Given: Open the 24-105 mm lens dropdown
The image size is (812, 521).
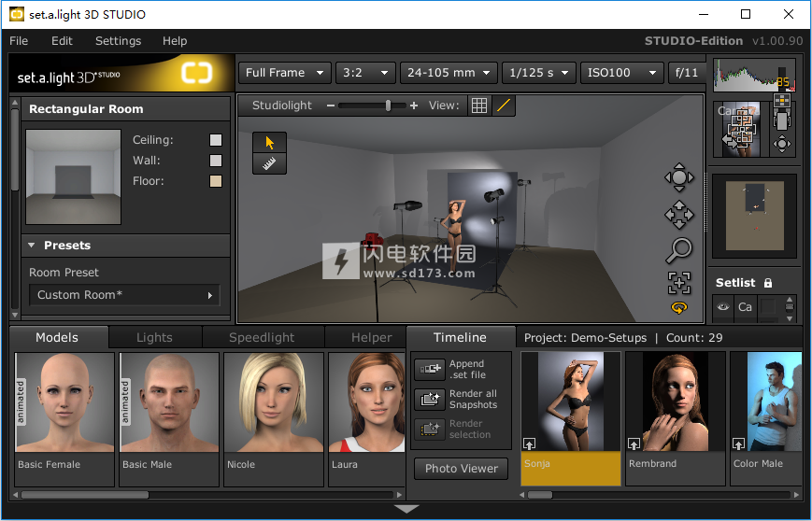Looking at the screenshot, I should coord(449,73).
